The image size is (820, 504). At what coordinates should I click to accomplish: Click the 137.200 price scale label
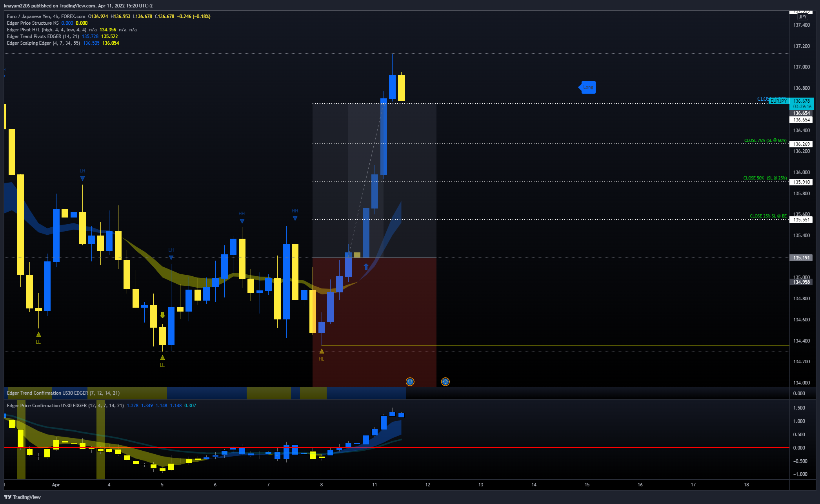click(801, 46)
